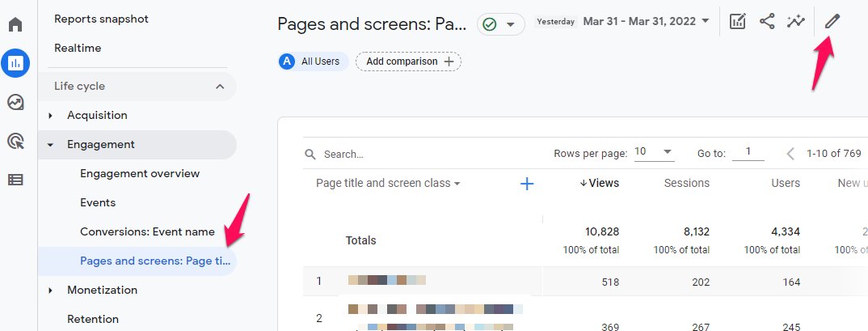Click the All Users 'A' badge
The width and height of the screenshot is (868, 331).
pyautogui.click(x=287, y=62)
